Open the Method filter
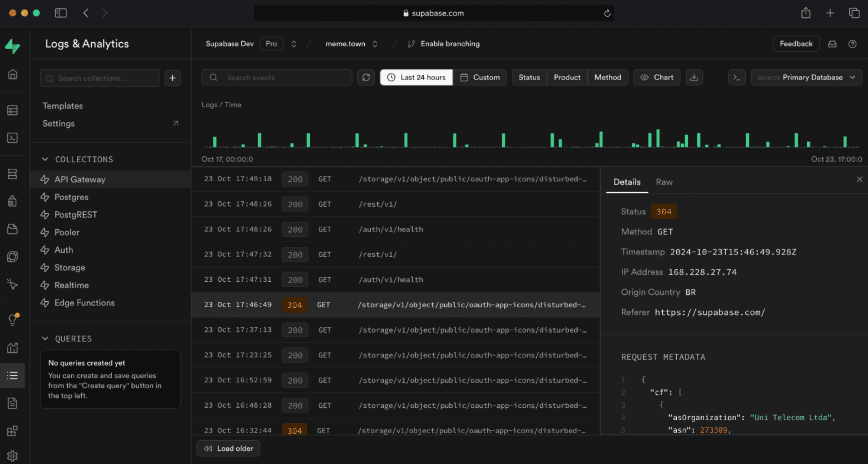 608,77
